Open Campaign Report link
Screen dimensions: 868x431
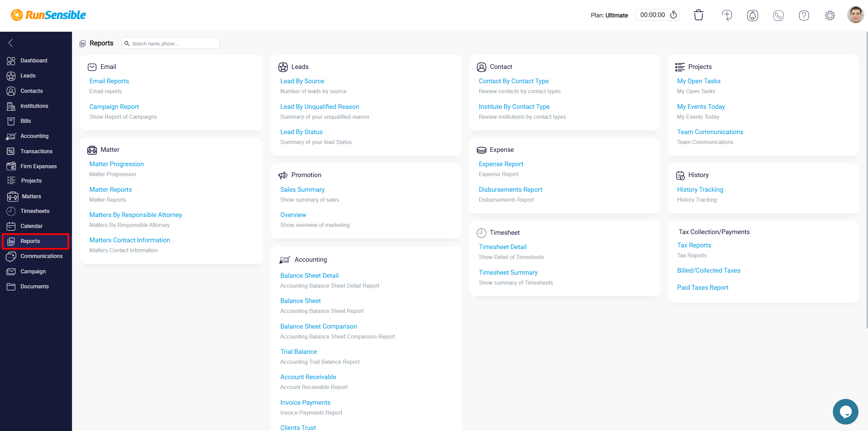(x=114, y=107)
